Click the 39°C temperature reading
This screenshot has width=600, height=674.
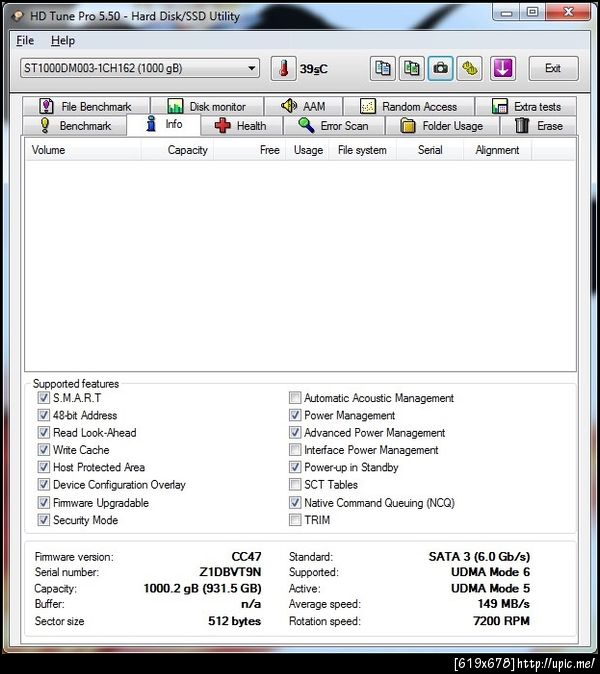[314, 69]
